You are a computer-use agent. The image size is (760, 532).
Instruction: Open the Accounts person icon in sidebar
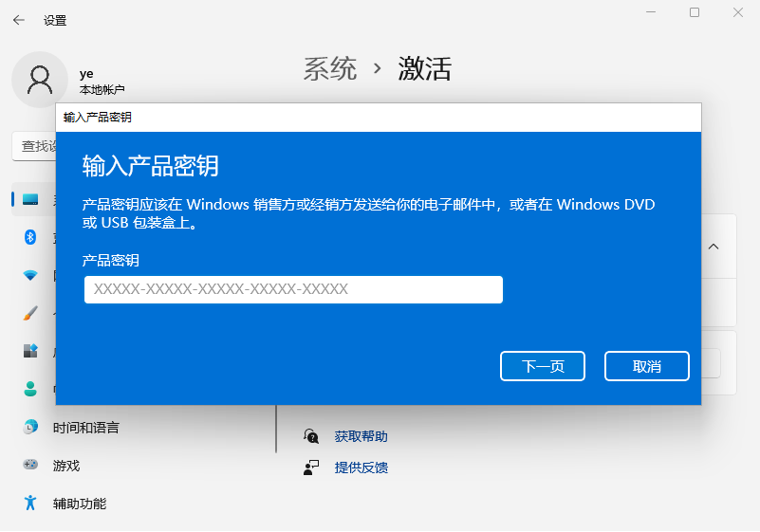tap(30, 389)
